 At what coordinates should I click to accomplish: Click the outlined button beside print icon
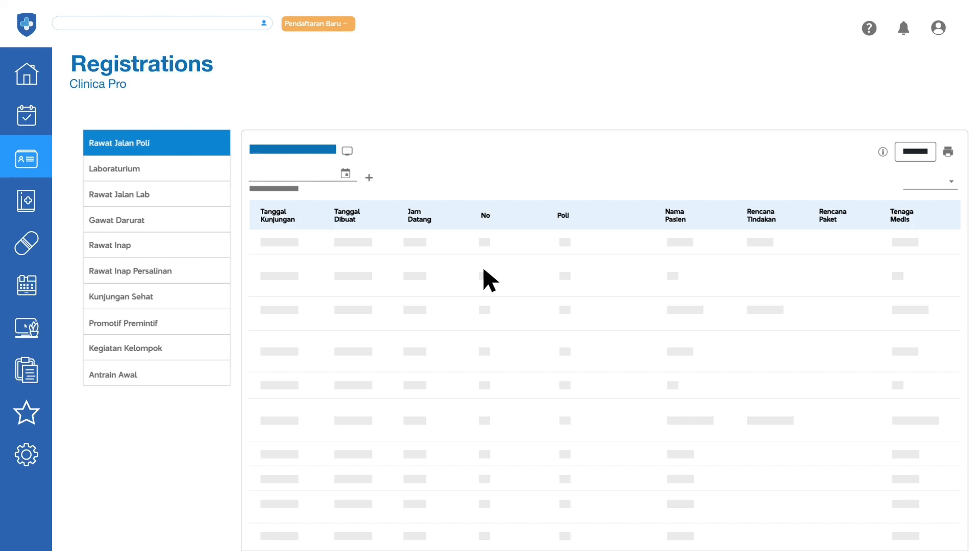(x=915, y=152)
